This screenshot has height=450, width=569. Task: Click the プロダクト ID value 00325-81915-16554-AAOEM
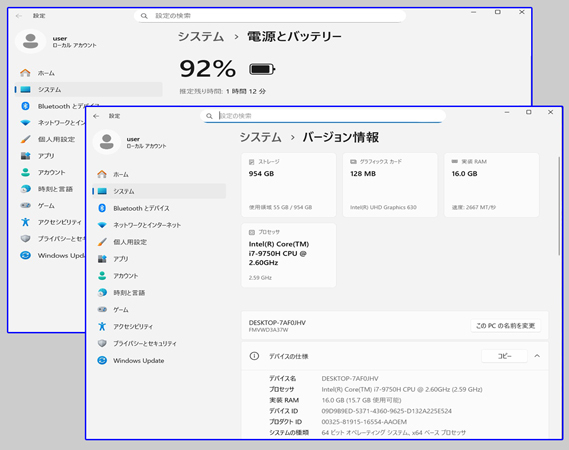[364, 422]
